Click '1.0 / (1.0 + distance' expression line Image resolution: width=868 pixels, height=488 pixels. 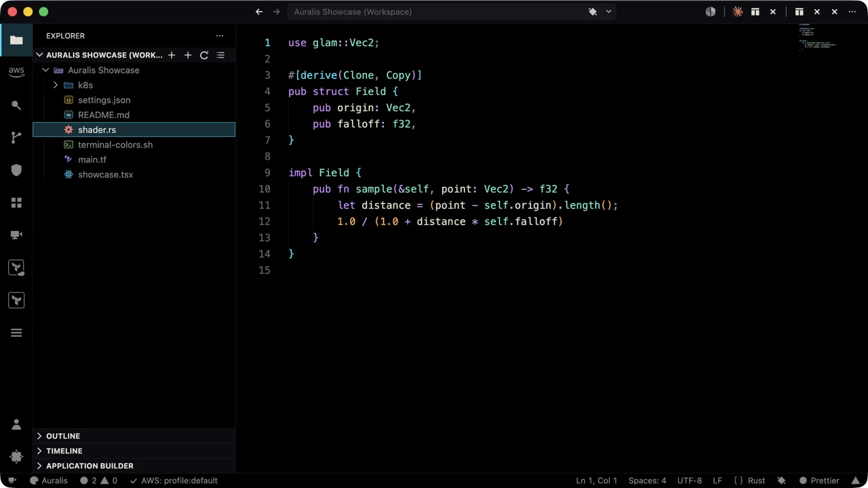click(450, 222)
